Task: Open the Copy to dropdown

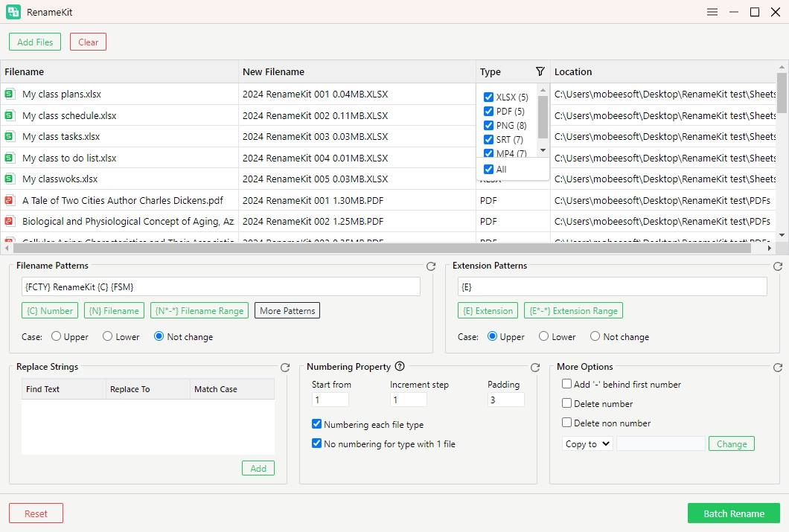Action: point(587,443)
